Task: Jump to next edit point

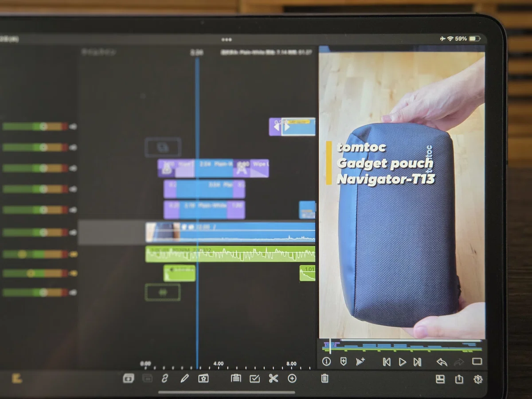Action: [x=417, y=362]
